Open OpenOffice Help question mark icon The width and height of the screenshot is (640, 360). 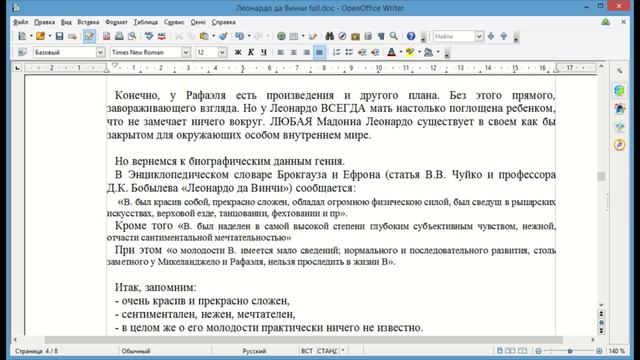[x=411, y=36]
